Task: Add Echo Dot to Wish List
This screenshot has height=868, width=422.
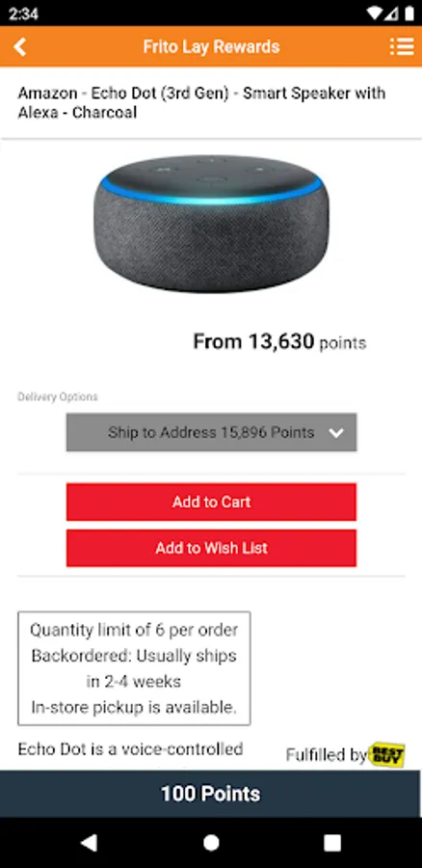Action: 211,548
